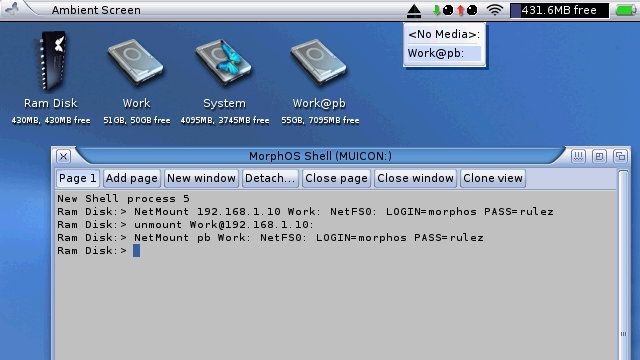Click the green download arrow network indicator
Viewport: 640px width, 360px height.
436,10
